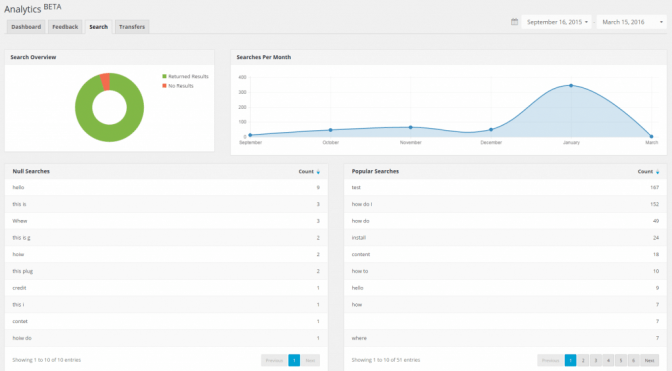The image size is (672, 371).
Task: Sort Null Searches by Count arrow
Action: click(318, 172)
